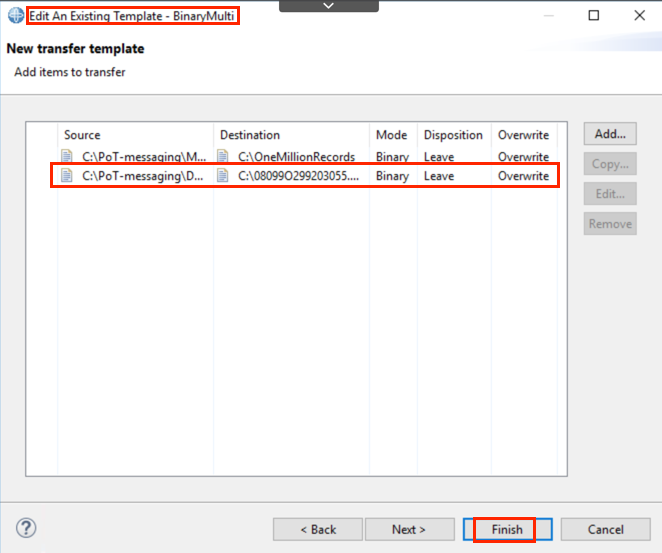
Task: Click destination file icon for C:\OneMillionRecords
Action: (x=222, y=156)
